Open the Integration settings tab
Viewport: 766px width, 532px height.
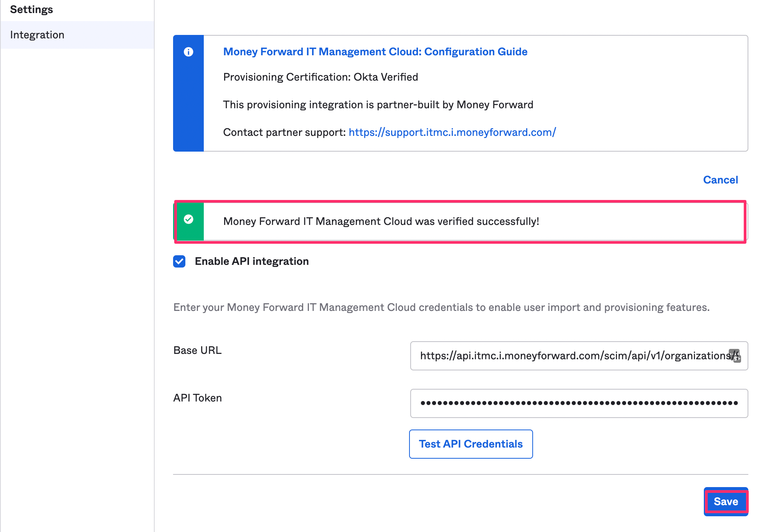pos(77,35)
